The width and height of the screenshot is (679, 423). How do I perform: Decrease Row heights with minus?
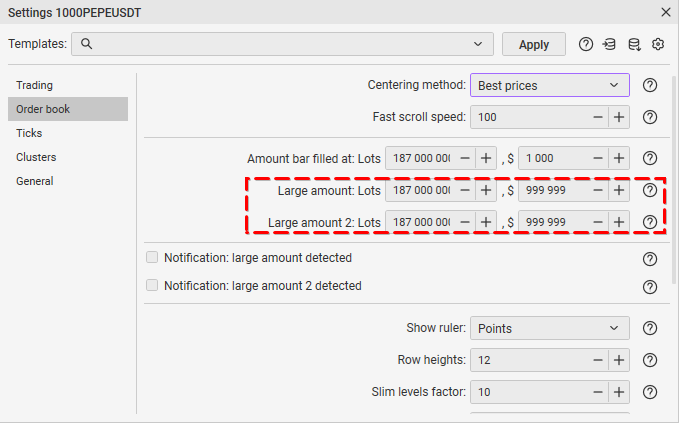tap(598, 360)
